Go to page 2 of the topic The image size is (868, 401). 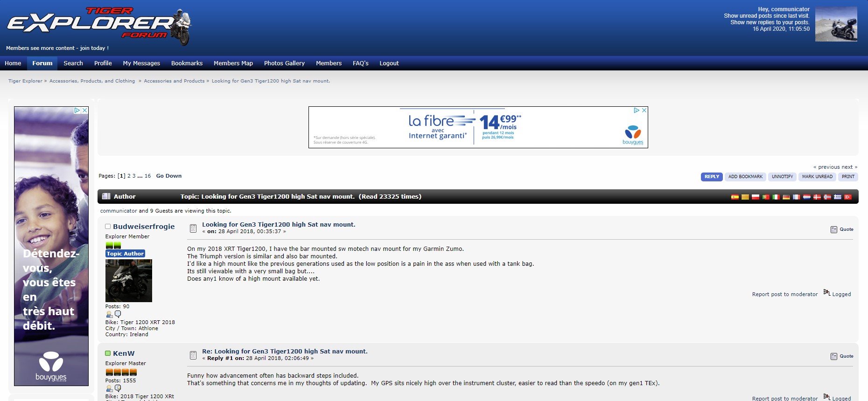tap(129, 176)
